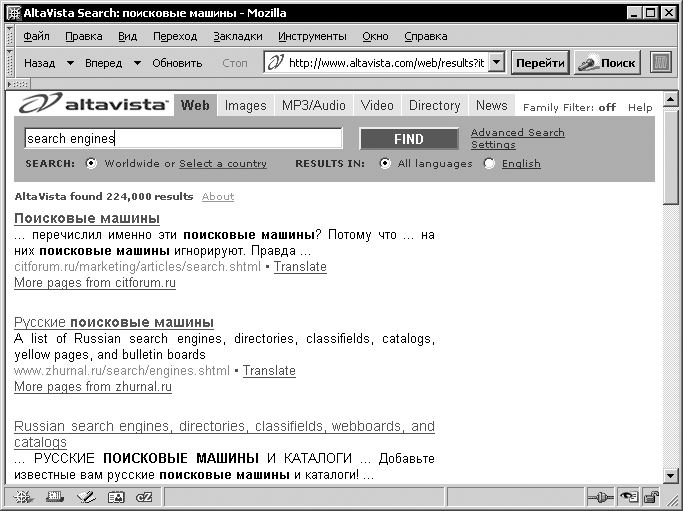
Task: Switch to the Video tab
Action: coord(377,105)
